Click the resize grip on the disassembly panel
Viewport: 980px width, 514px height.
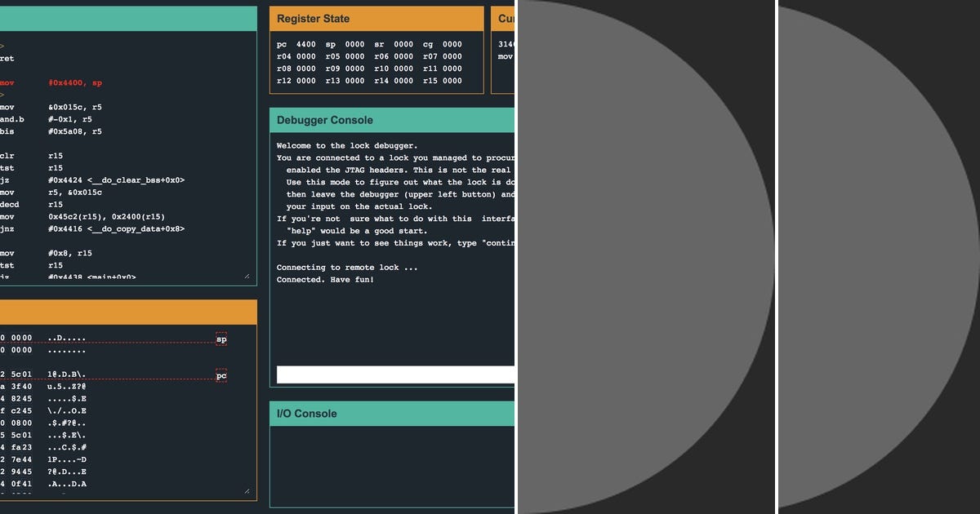point(247,276)
